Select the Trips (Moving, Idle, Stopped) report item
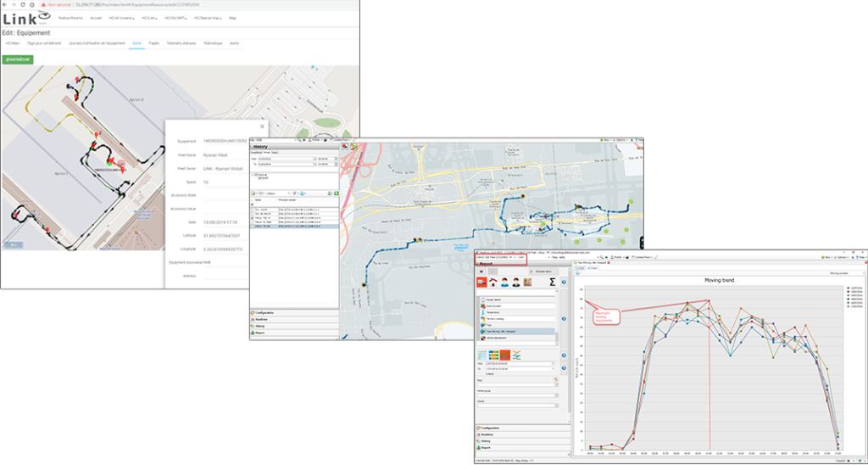 coord(518,332)
